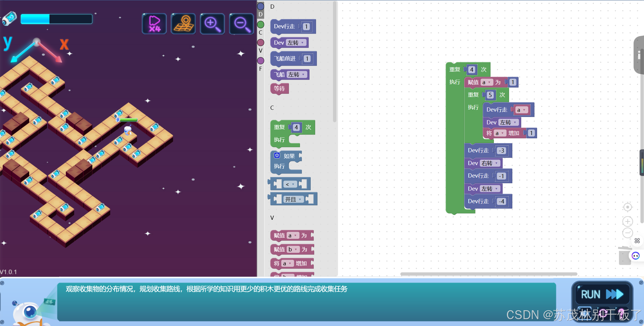
Task: Click the 重复 count field showing 5
Action: 490,95
